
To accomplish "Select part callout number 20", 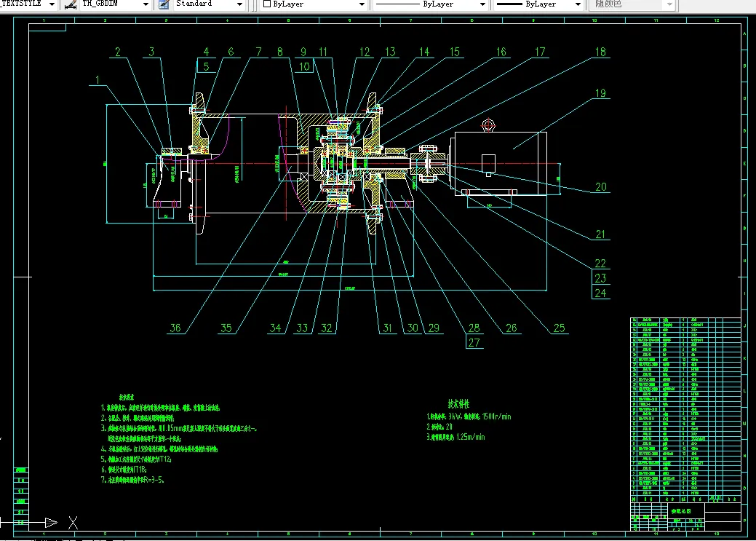I will [x=601, y=187].
